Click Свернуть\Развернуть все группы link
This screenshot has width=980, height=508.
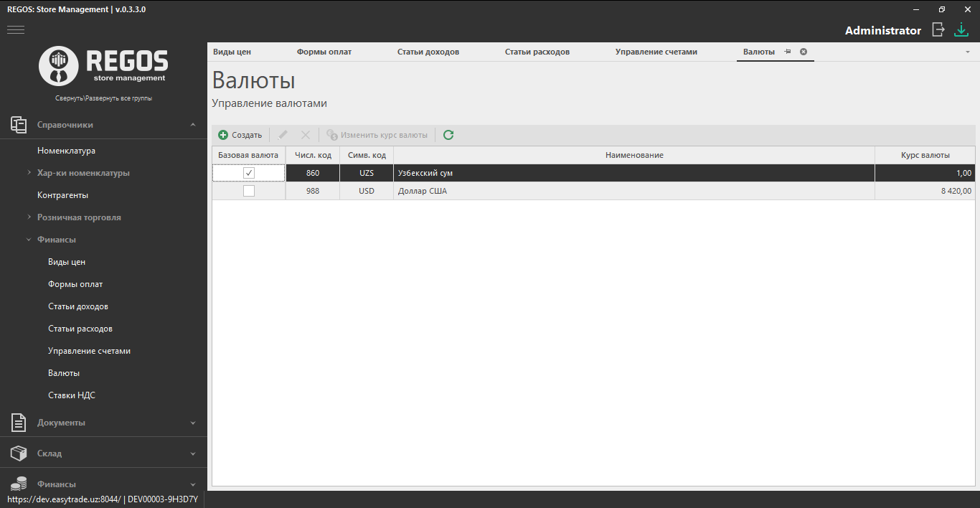tap(103, 98)
